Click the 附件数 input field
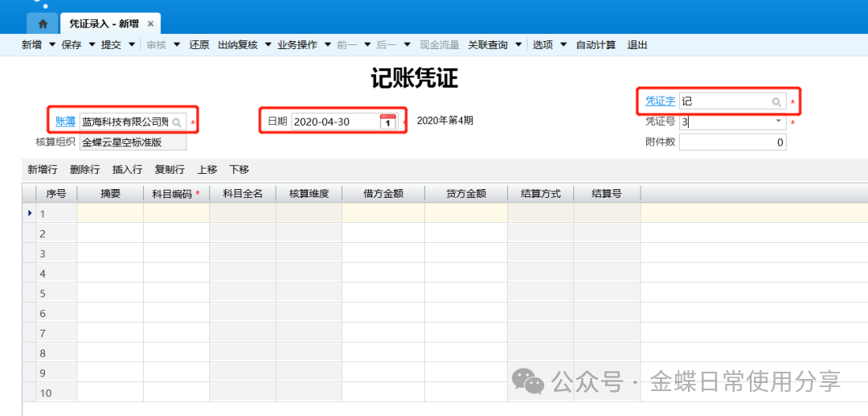The image size is (868, 416). tap(732, 142)
